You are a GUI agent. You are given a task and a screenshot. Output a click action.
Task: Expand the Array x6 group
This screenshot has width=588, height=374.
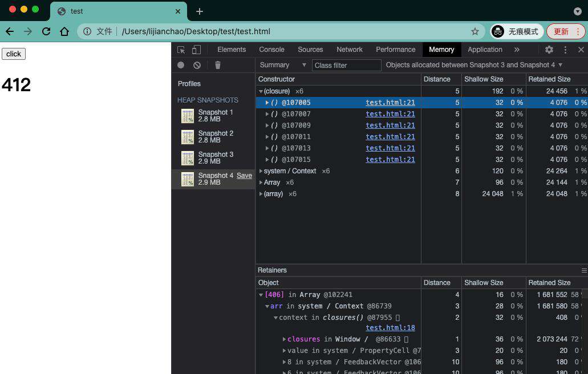pyautogui.click(x=261, y=182)
